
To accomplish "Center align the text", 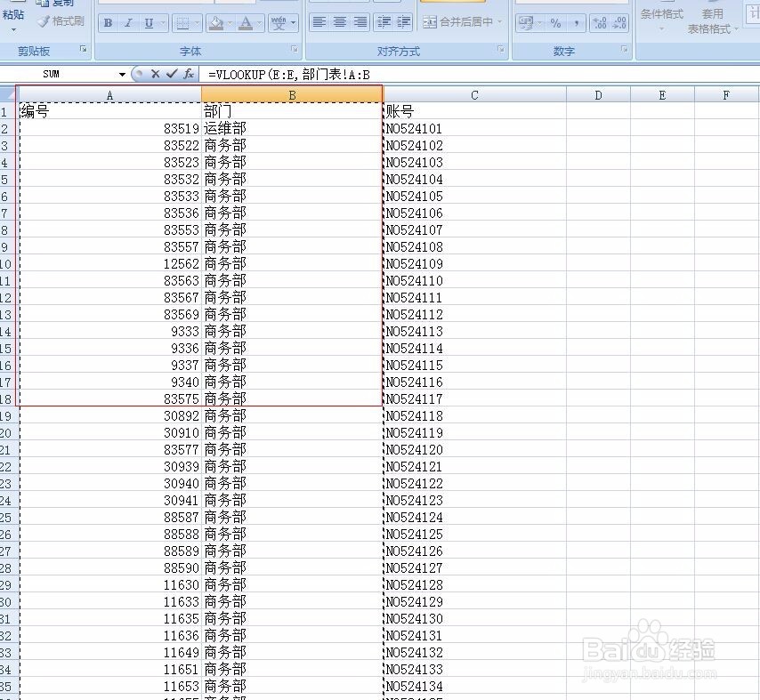I will click(x=340, y=22).
